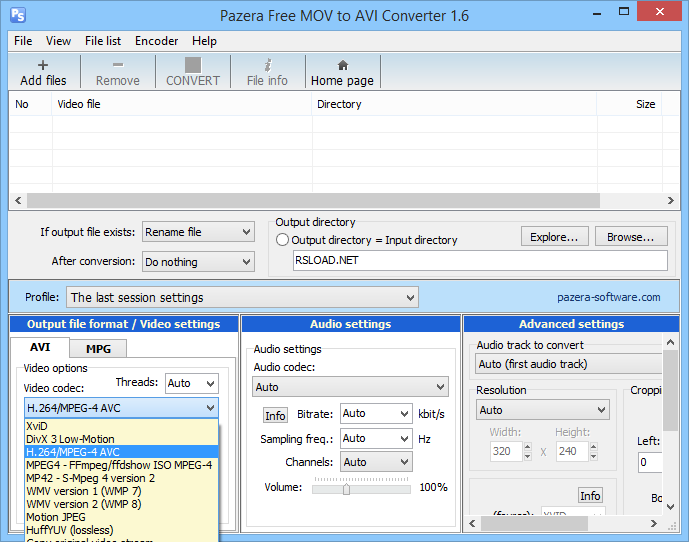Open the 'If output file exists' dropdown

pos(198,232)
